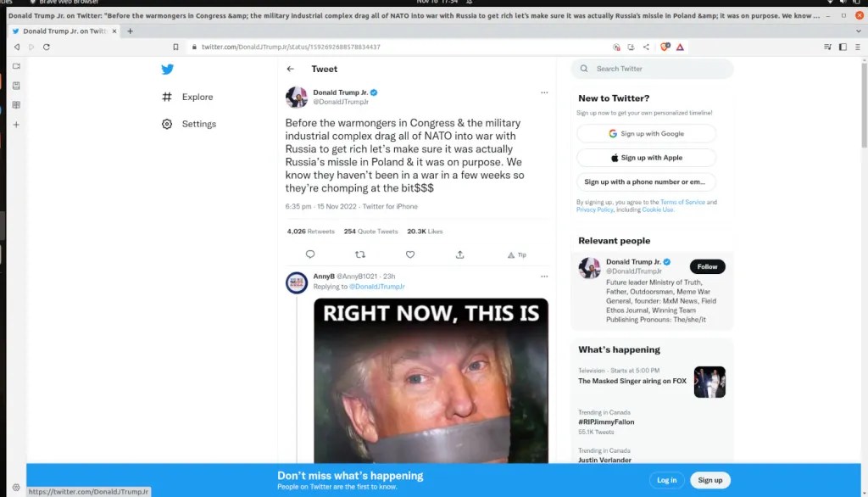Click the Brave Shields lion icon
This screenshot has height=497, width=868.
665,47
